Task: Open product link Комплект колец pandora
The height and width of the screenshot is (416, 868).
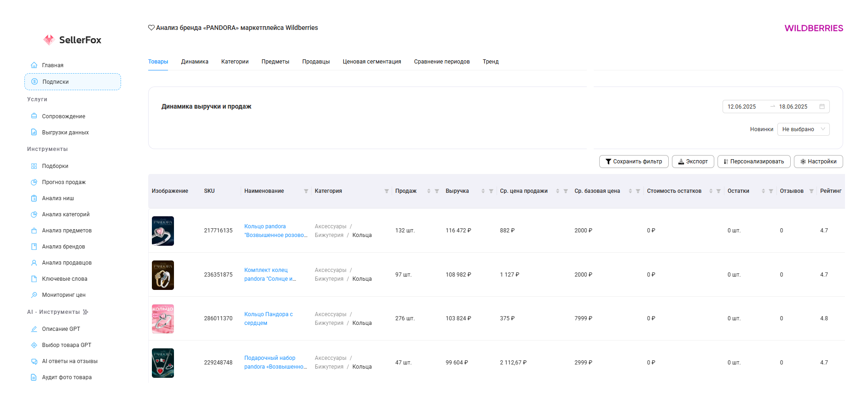Action: point(270,274)
